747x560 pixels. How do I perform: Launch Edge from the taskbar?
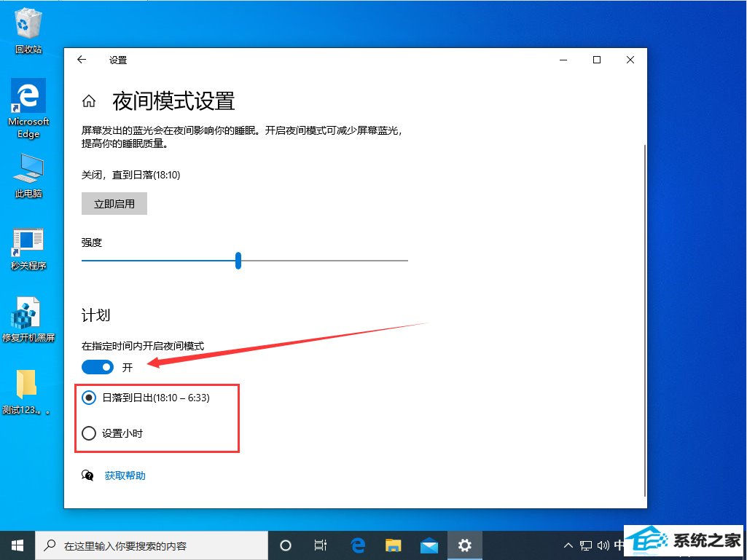click(357, 545)
